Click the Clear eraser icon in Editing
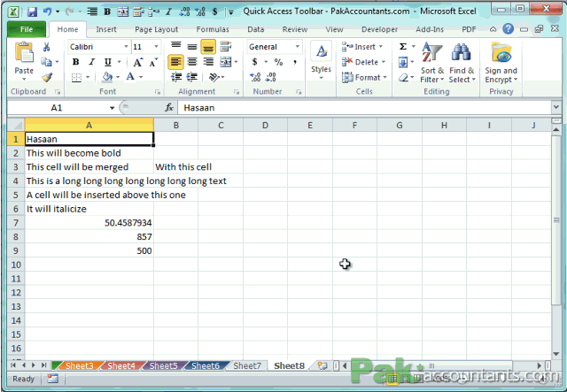The width and height of the screenshot is (567, 392). [x=403, y=77]
